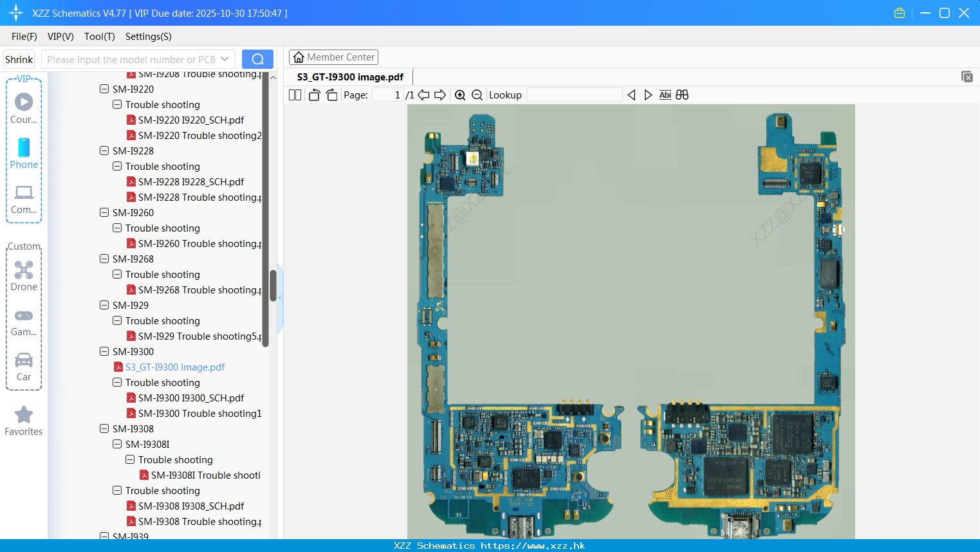Image resolution: width=980 pixels, height=552 pixels.
Task: Open SM-I9220 I9220_SCH.pdf
Action: pos(191,120)
